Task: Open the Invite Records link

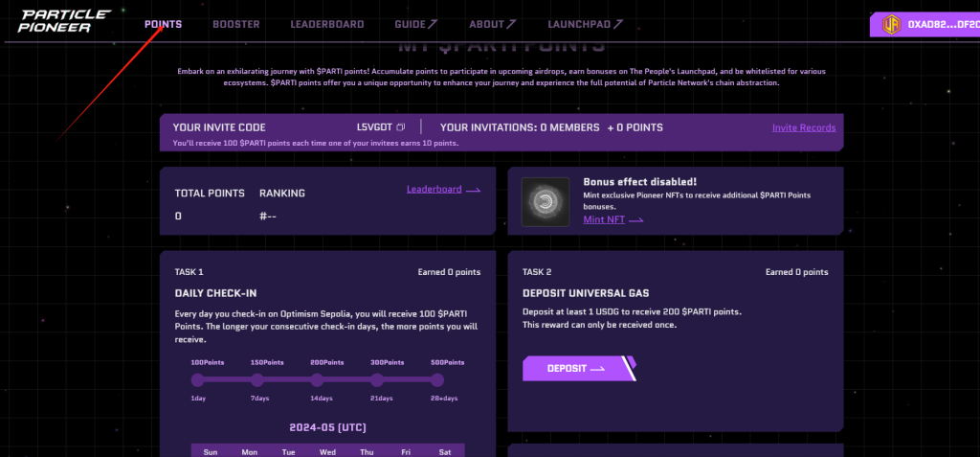Action: [804, 127]
